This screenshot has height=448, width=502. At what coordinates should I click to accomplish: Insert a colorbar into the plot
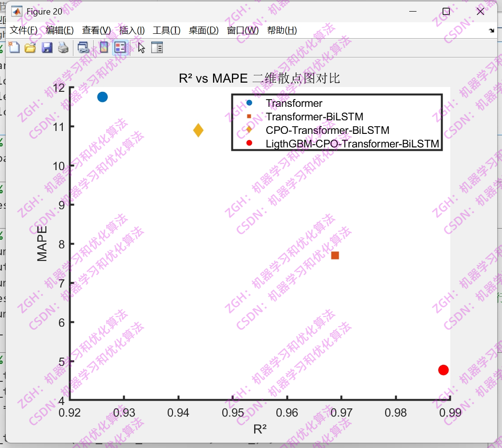(x=103, y=47)
